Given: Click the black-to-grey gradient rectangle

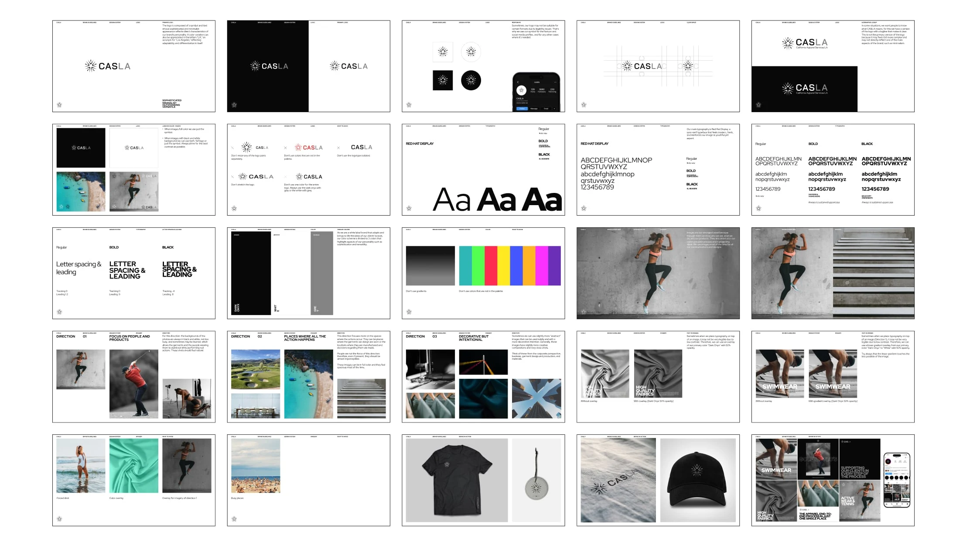Looking at the screenshot, I should 430,266.
